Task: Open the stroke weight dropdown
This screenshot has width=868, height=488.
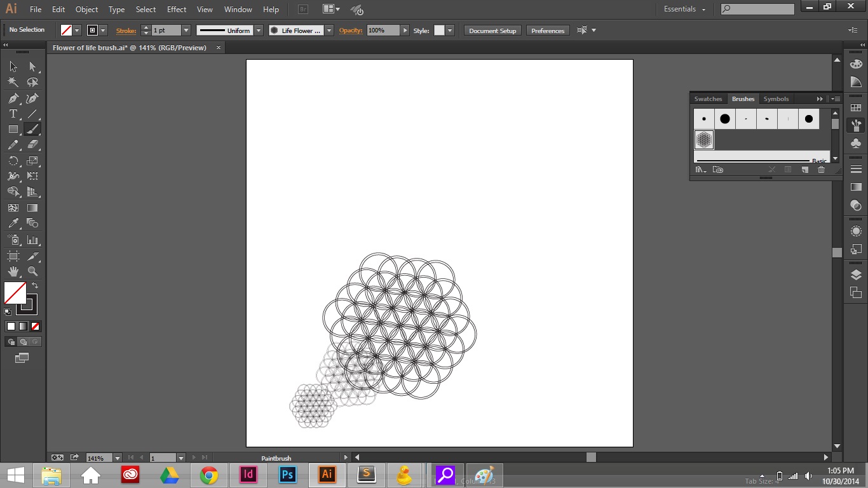Action: point(186,30)
